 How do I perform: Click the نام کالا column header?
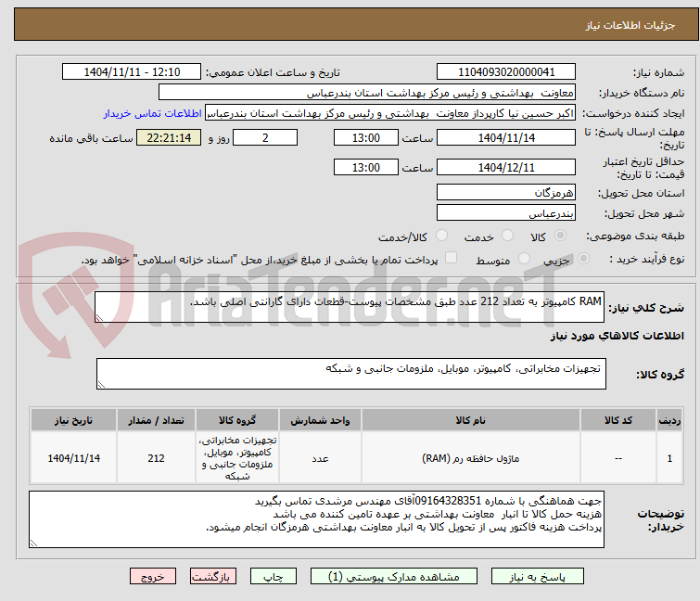coord(471,420)
